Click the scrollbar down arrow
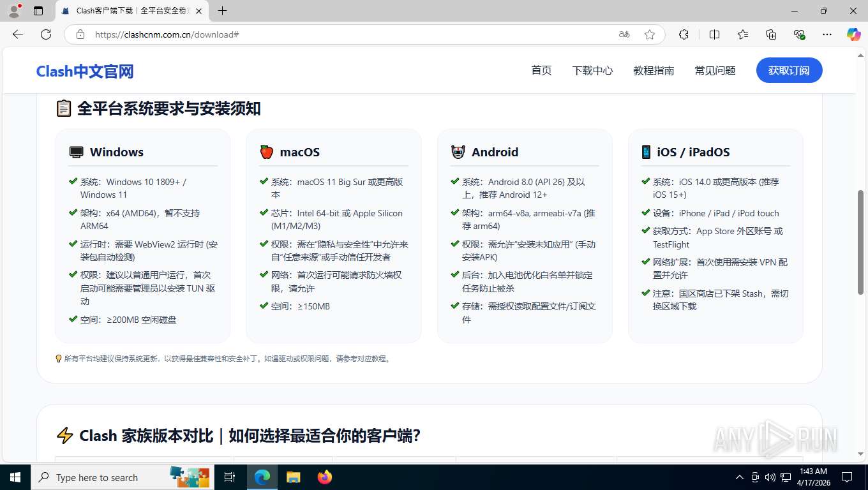This screenshot has width=868, height=490. pos(860,454)
